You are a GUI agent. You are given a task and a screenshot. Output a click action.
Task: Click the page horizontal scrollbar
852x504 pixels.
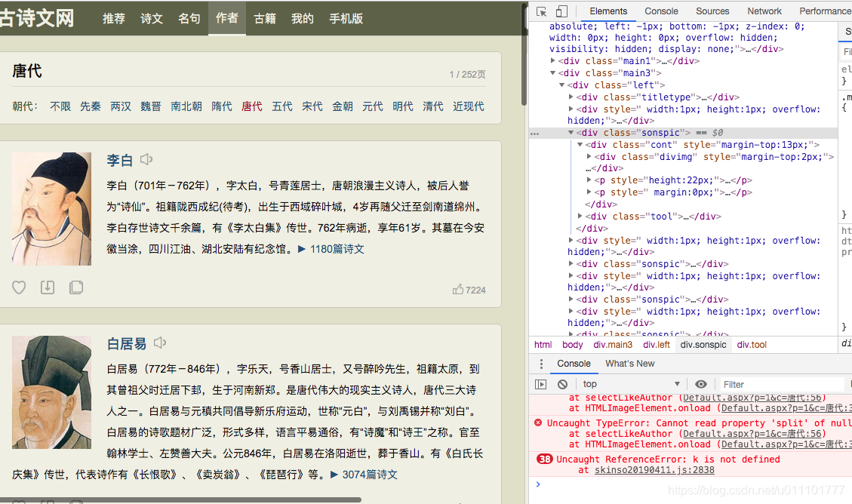tap(180, 499)
